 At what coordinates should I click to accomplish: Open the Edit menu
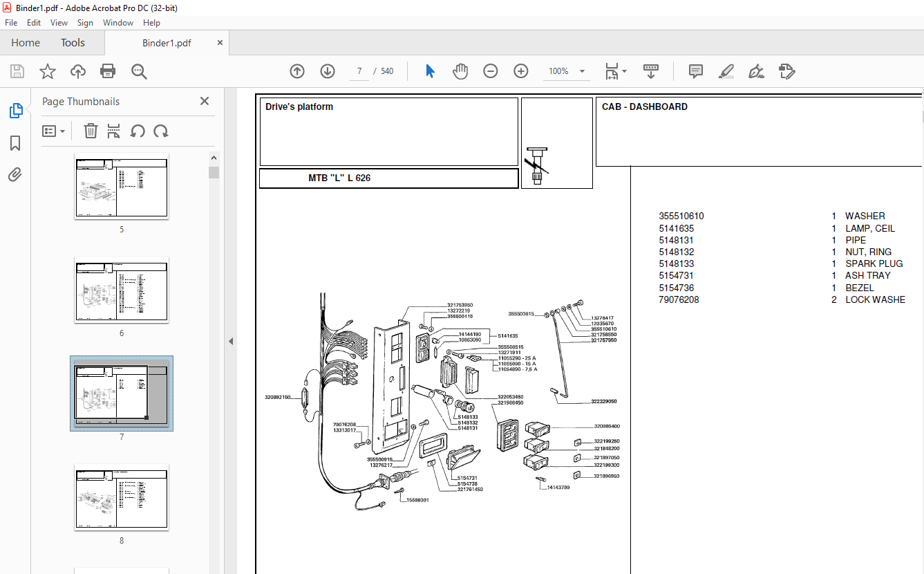point(34,23)
